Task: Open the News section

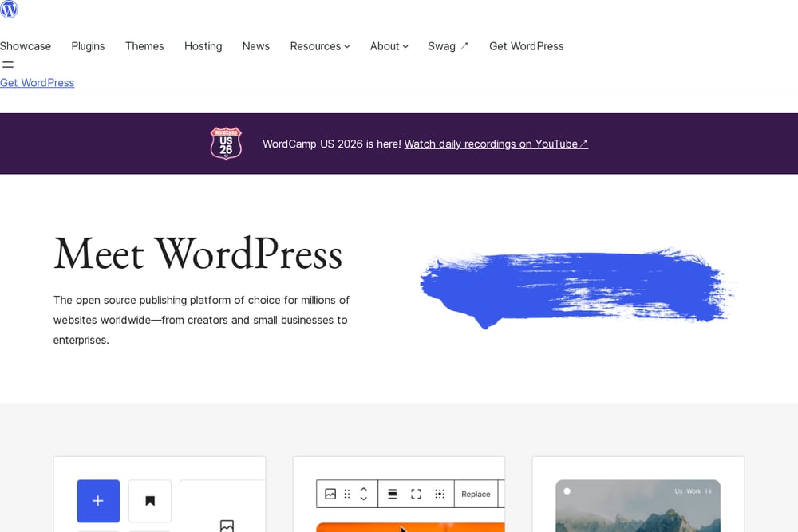Action: [256, 46]
